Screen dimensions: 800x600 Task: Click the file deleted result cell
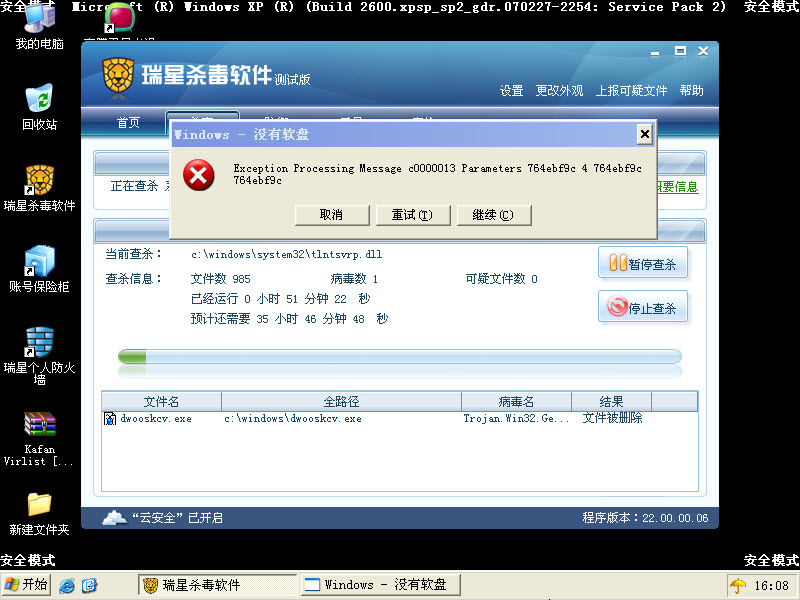tap(612, 418)
